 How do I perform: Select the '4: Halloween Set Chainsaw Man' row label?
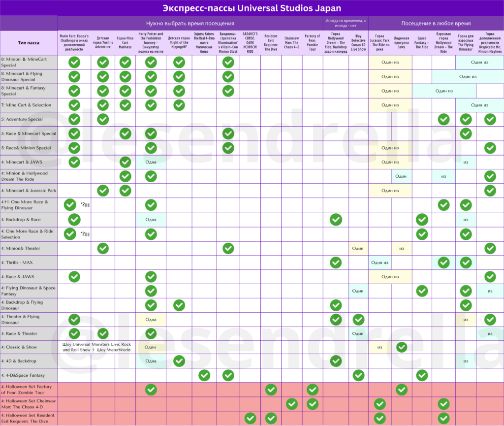(29, 404)
